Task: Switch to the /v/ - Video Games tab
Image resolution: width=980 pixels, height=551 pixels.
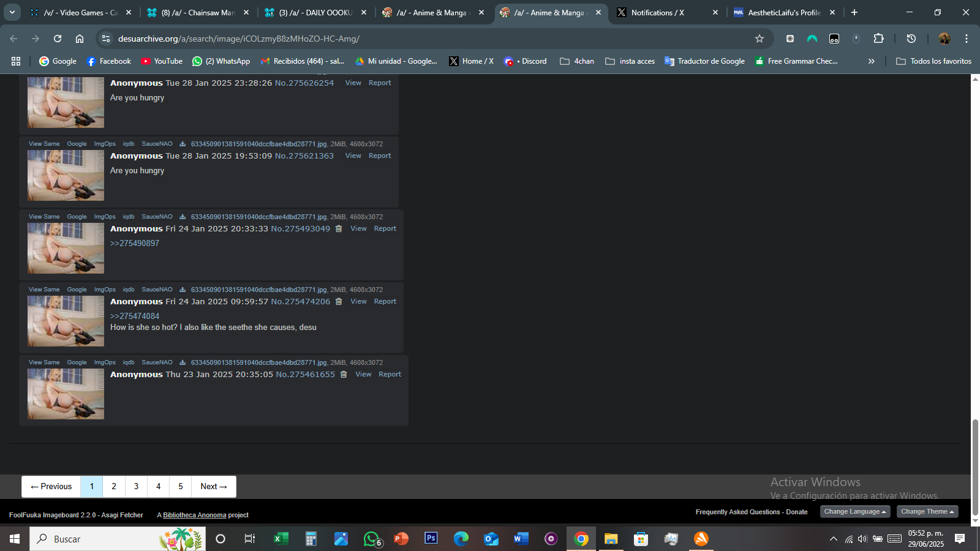Action: (x=80, y=12)
